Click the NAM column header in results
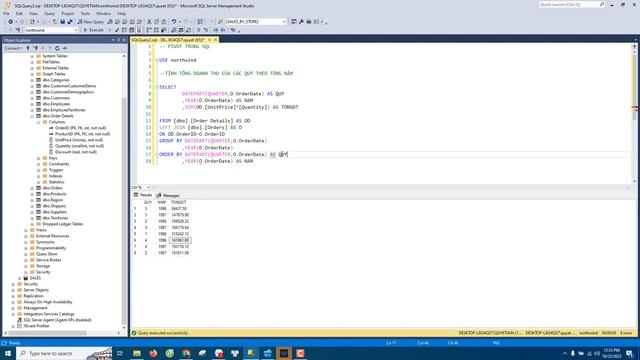 point(162,202)
